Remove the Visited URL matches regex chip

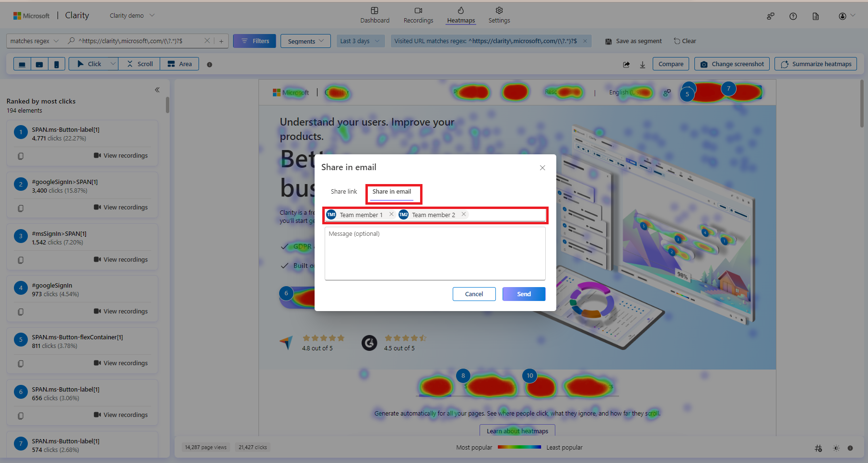(585, 41)
